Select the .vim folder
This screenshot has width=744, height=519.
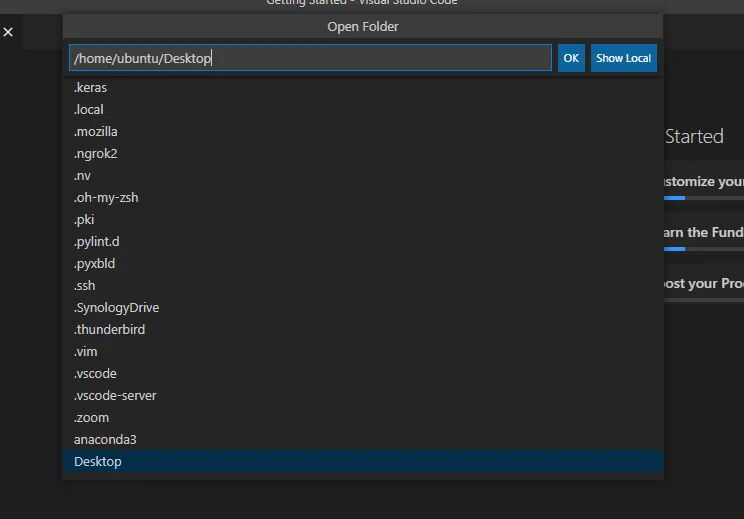86,352
